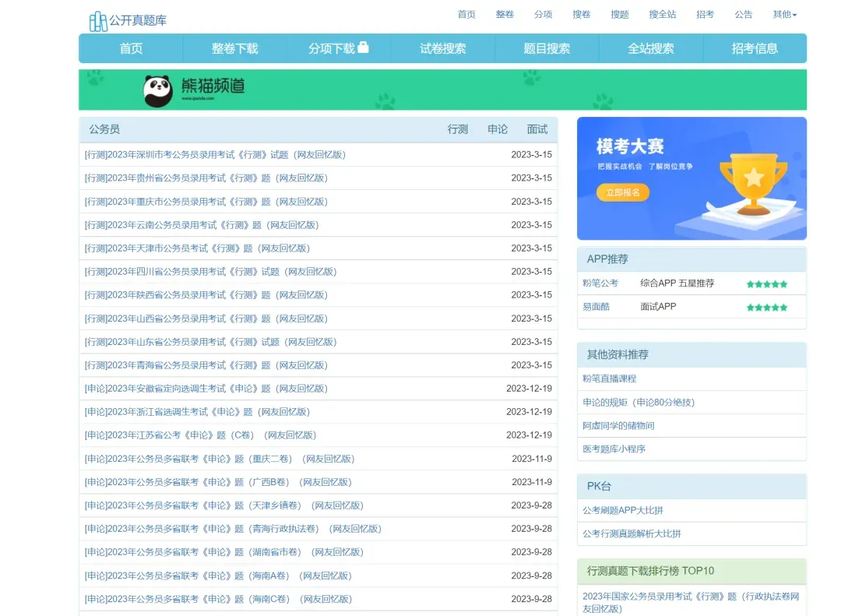Viewport: 841px width, 616px height.
Task: Select the 全站搜索 navbar item
Action: click(x=650, y=48)
